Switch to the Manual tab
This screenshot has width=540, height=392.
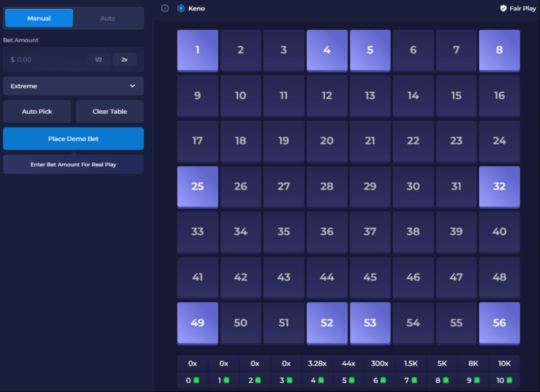point(39,18)
